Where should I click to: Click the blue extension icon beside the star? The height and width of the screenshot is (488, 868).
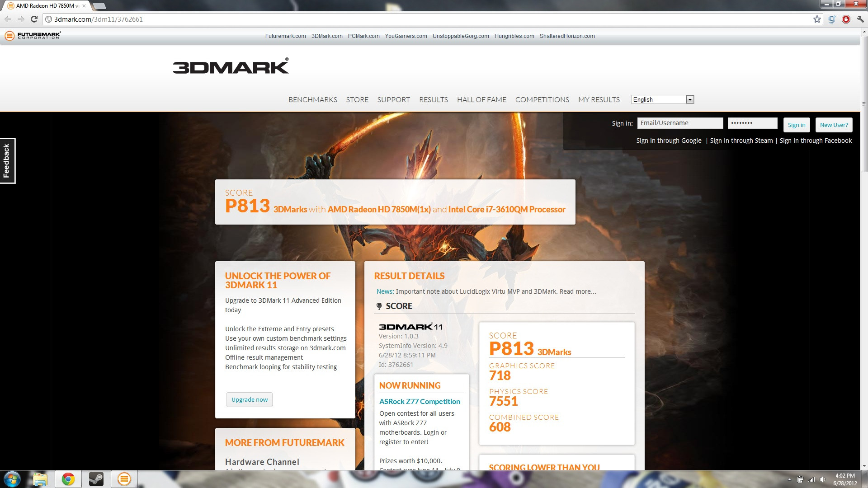tap(831, 19)
